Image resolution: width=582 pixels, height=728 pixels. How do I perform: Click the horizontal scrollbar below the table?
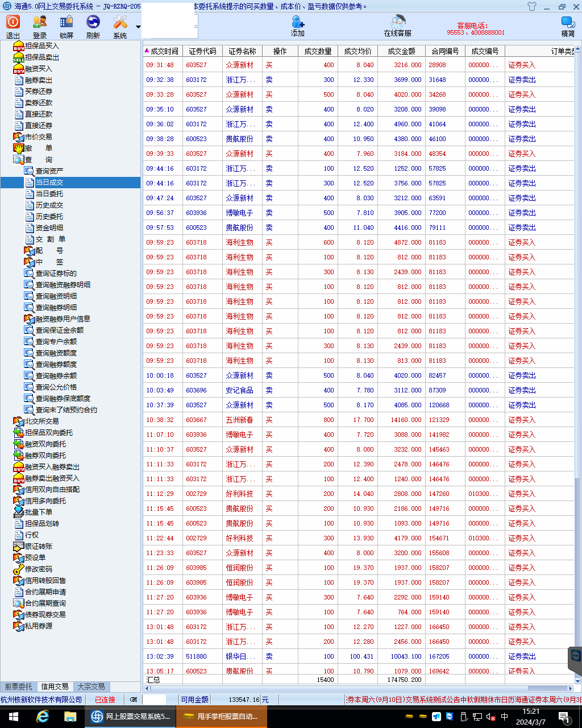pos(358,688)
